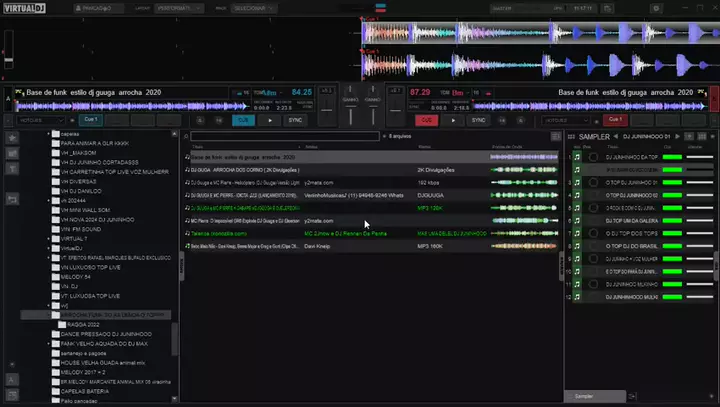Open the user account menu in top bar
Viewport: 720px width, 407px height.
coord(99,8)
